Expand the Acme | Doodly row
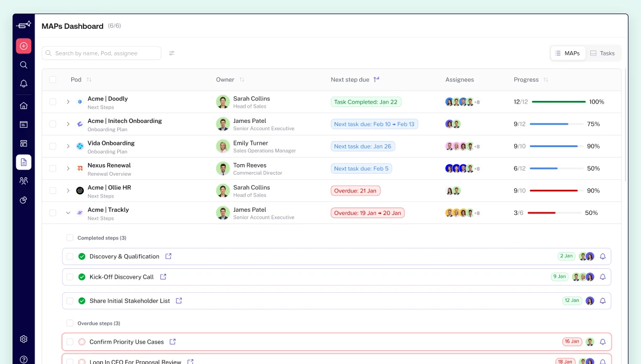Image resolution: width=641 pixels, height=364 pixels. [x=68, y=102]
